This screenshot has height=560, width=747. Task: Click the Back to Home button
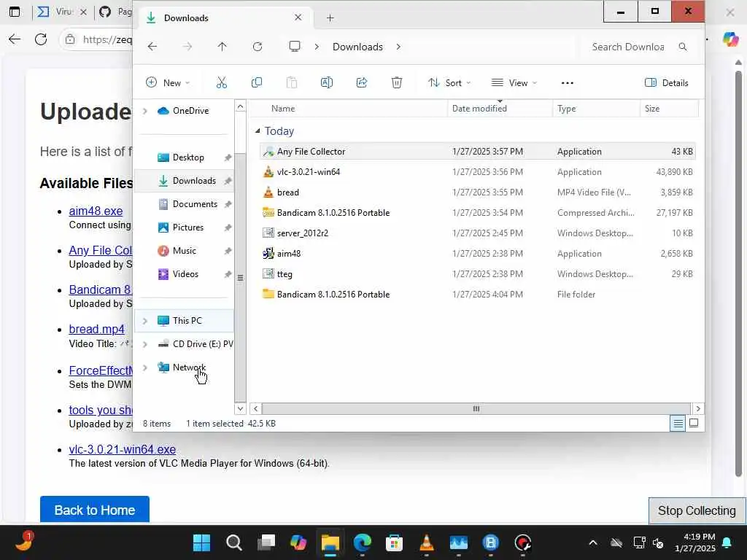(95, 510)
